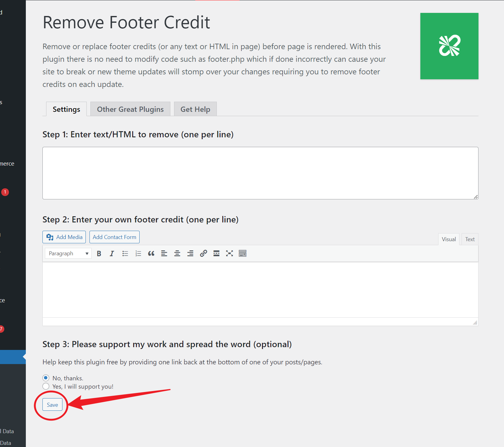Switch the editor to Text mode
Viewport: 504px width, 447px height.
(x=470, y=239)
